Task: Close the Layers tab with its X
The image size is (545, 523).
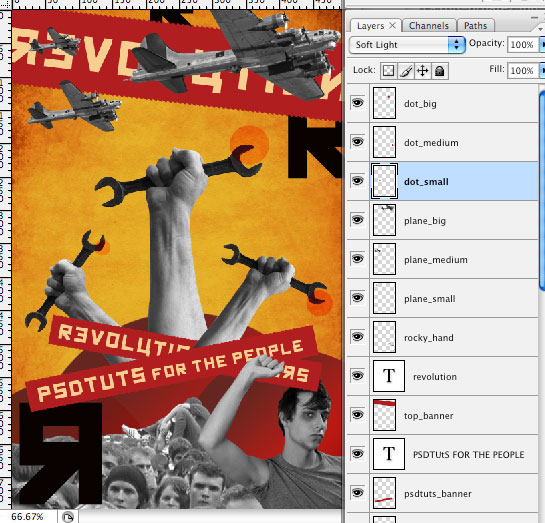Action: [x=392, y=25]
